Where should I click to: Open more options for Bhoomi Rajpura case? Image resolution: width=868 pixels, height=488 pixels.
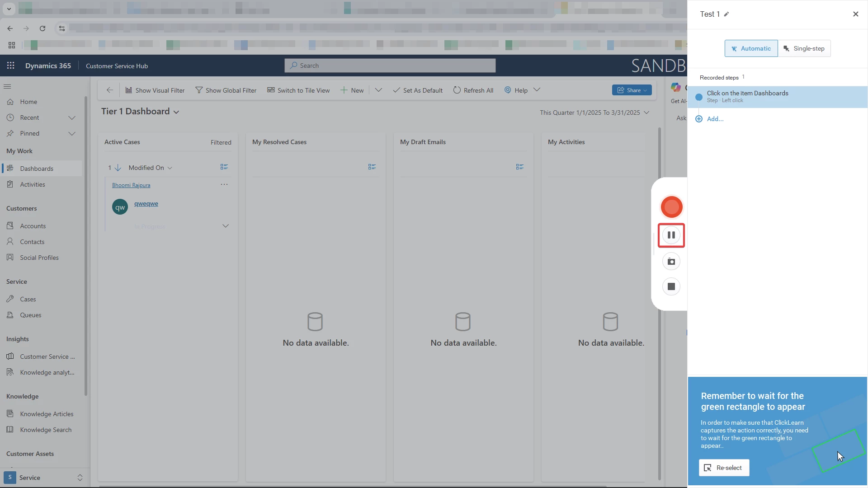(224, 184)
